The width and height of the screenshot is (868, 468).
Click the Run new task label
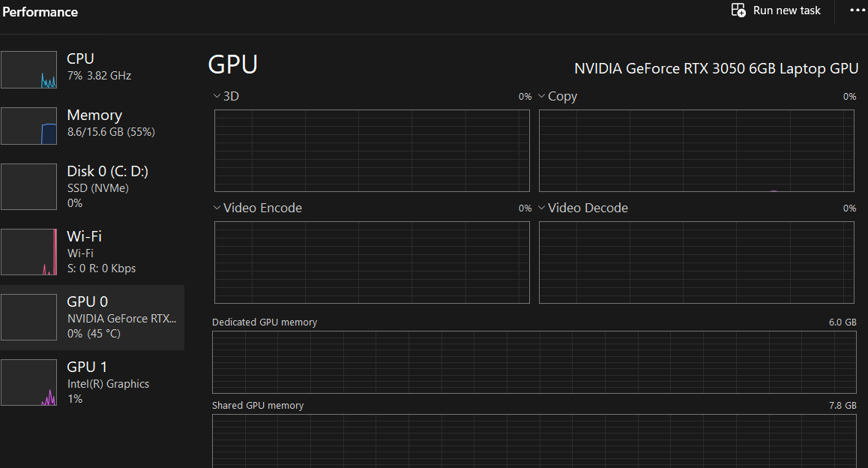click(786, 10)
